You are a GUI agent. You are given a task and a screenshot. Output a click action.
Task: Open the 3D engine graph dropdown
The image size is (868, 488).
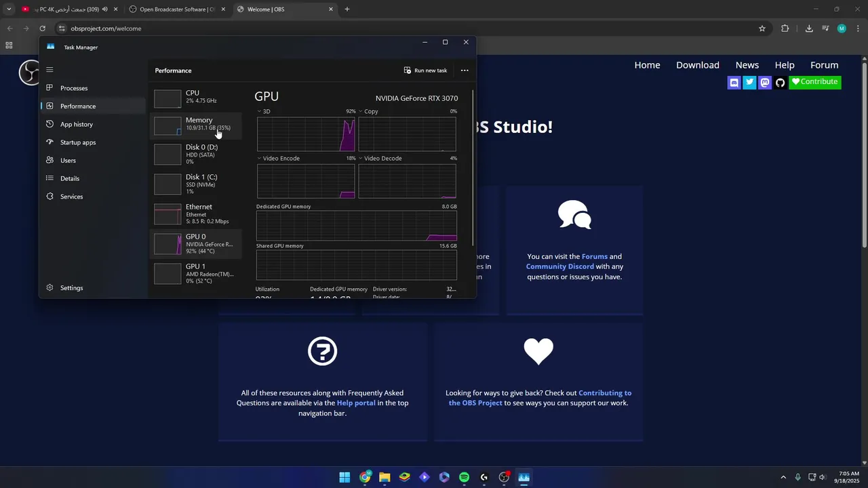[x=259, y=111]
